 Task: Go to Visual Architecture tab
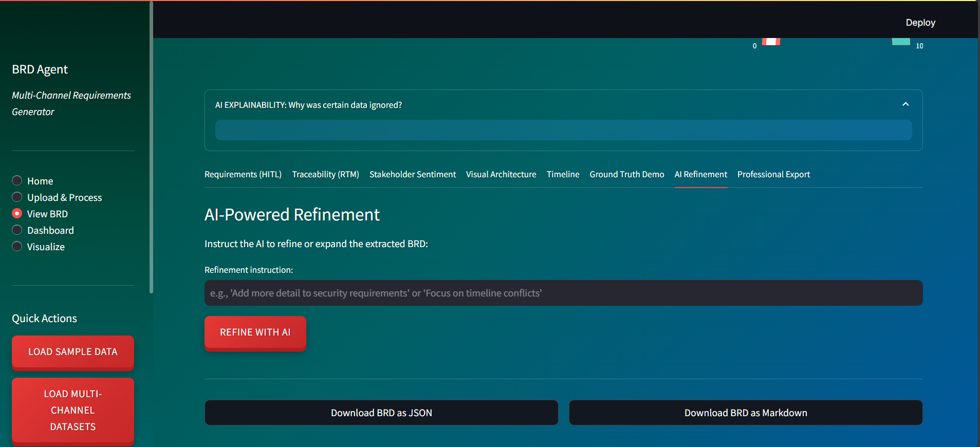tap(501, 175)
